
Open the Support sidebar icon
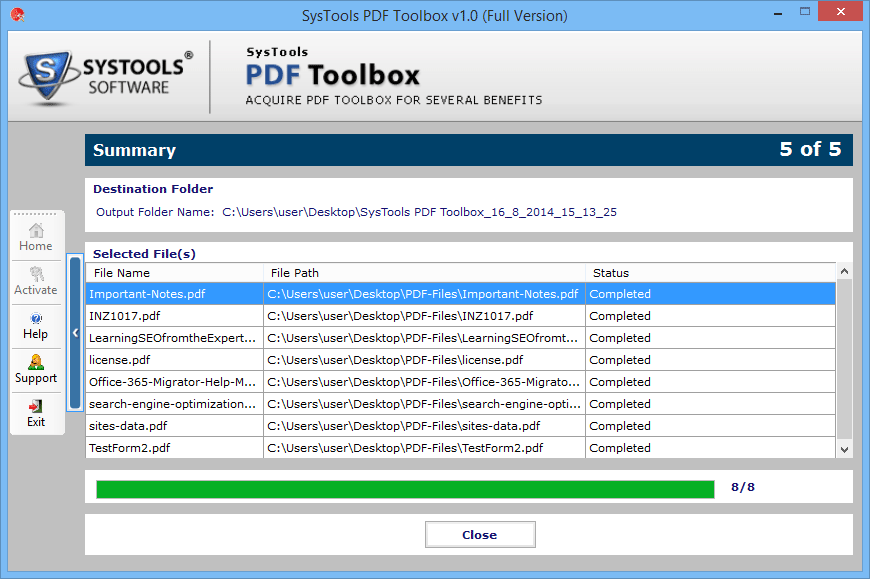[x=36, y=369]
